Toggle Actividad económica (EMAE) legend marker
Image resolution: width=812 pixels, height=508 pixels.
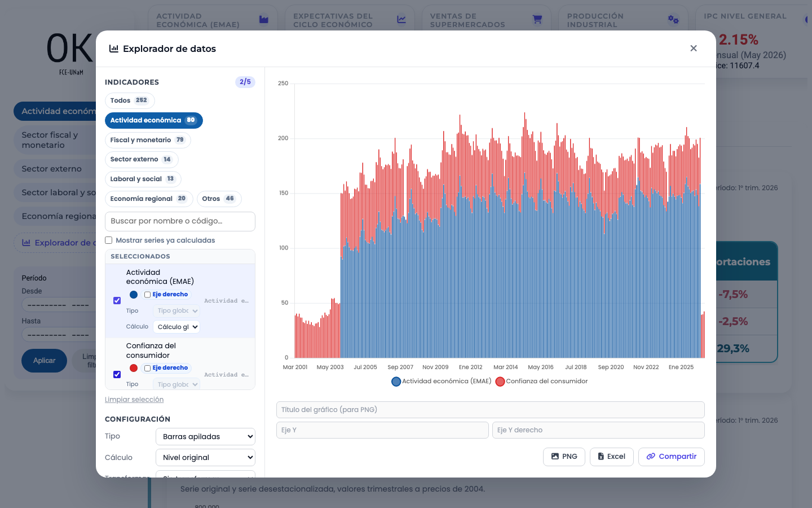tap(396, 382)
